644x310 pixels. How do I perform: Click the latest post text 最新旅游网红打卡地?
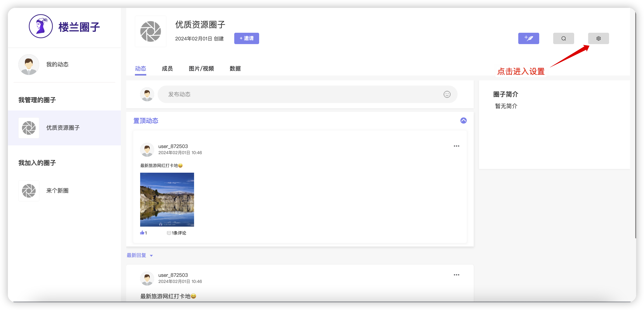168,296
